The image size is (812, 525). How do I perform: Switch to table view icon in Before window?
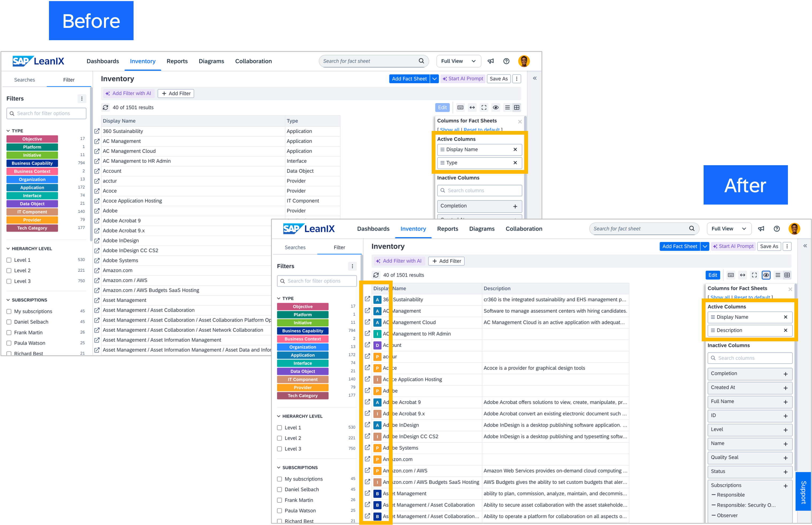coord(517,107)
